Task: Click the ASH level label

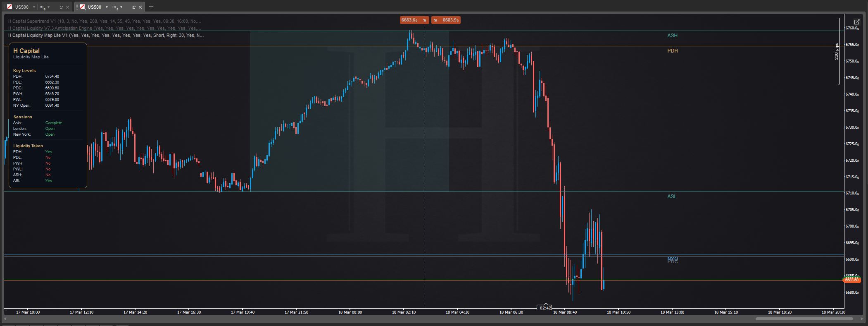Action: coord(672,36)
